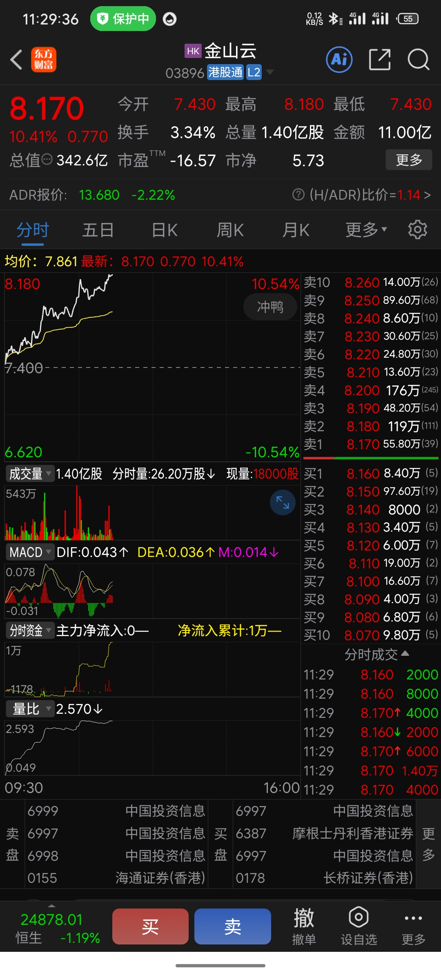The height and width of the screenshot is (980, 441).
Task: Tap the buy/sell ratio bar under 卖1
Action: (x=371, y=458)
